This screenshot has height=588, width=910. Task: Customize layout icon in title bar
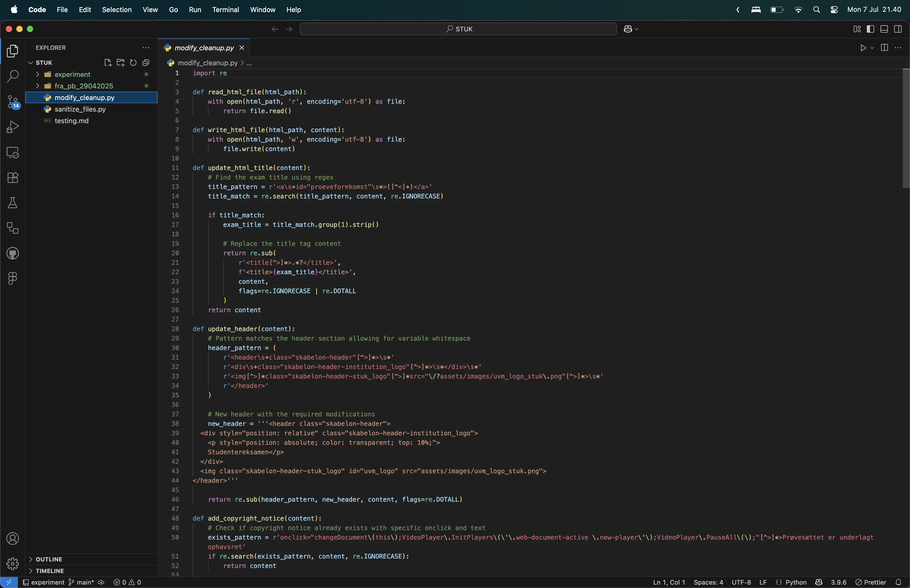857,29
